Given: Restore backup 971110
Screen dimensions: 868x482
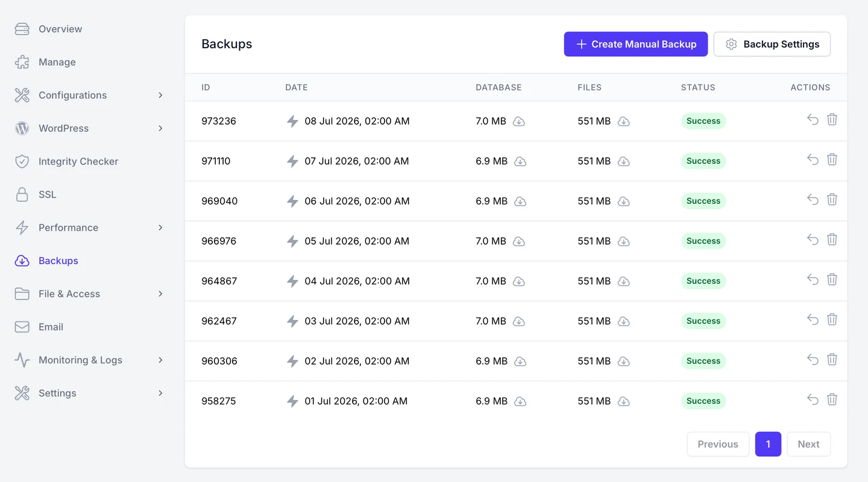Looking at the screenshot, I should pyautogui.click(x=813, y=159).
